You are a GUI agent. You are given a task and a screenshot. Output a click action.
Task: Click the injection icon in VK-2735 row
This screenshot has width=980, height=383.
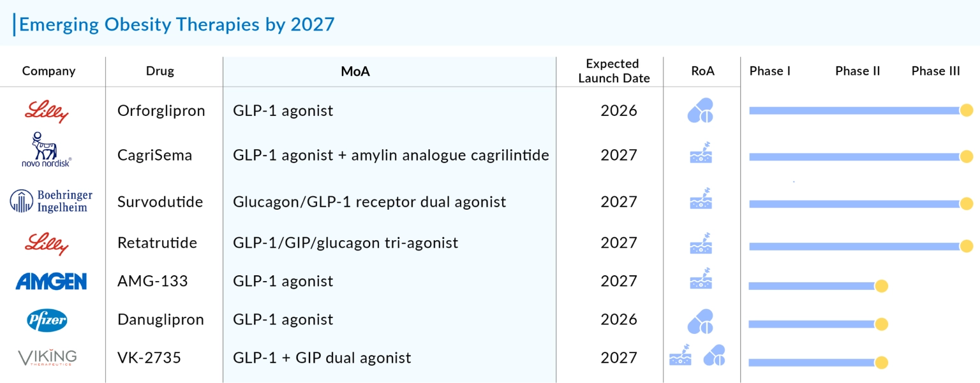680,357
